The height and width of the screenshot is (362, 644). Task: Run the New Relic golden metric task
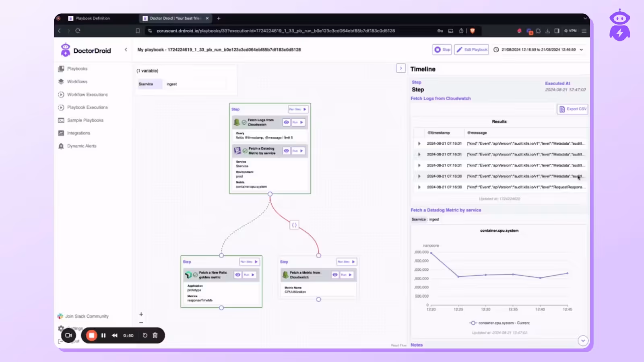[x=250, y=275]
